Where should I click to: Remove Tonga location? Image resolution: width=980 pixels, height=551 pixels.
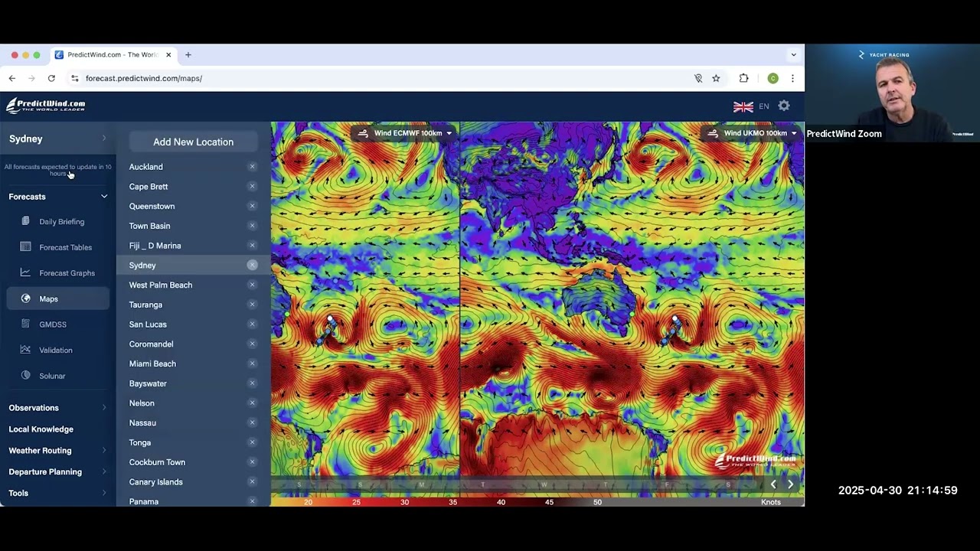click(252, 442)
